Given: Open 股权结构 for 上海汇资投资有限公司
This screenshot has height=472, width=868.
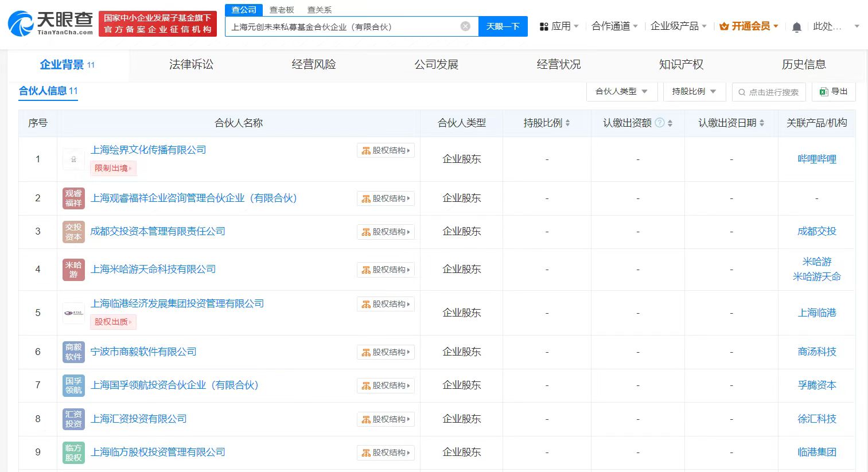Looking at the screenshot, I should 386,419.
